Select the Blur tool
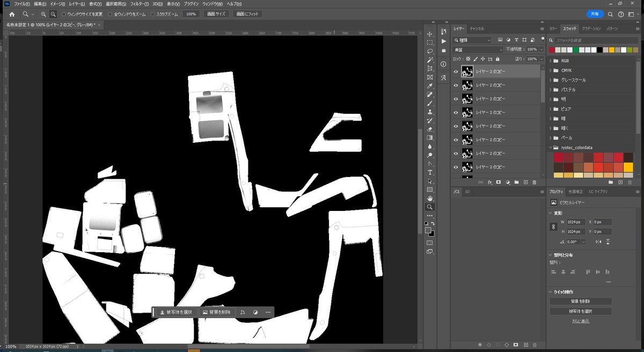Screen dimensions: 644x352 click(430, 146)
